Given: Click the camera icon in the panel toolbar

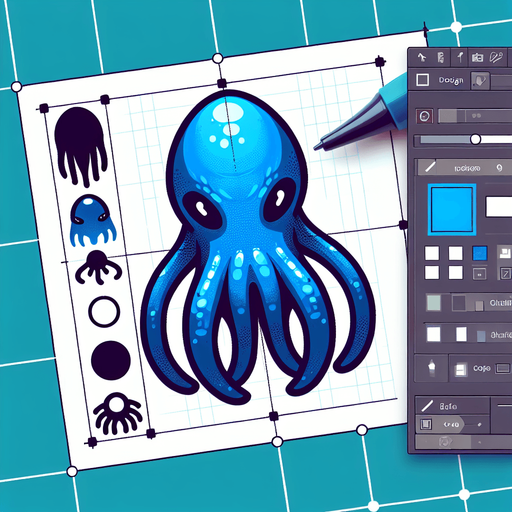Looking at the screenshot, I should 477,58.
